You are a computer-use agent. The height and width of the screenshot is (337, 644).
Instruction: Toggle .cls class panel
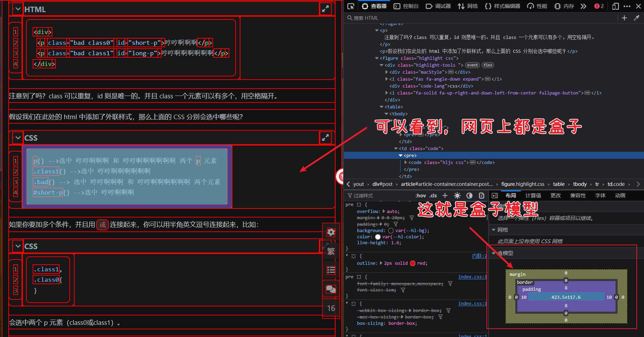[x=433, y=195]
